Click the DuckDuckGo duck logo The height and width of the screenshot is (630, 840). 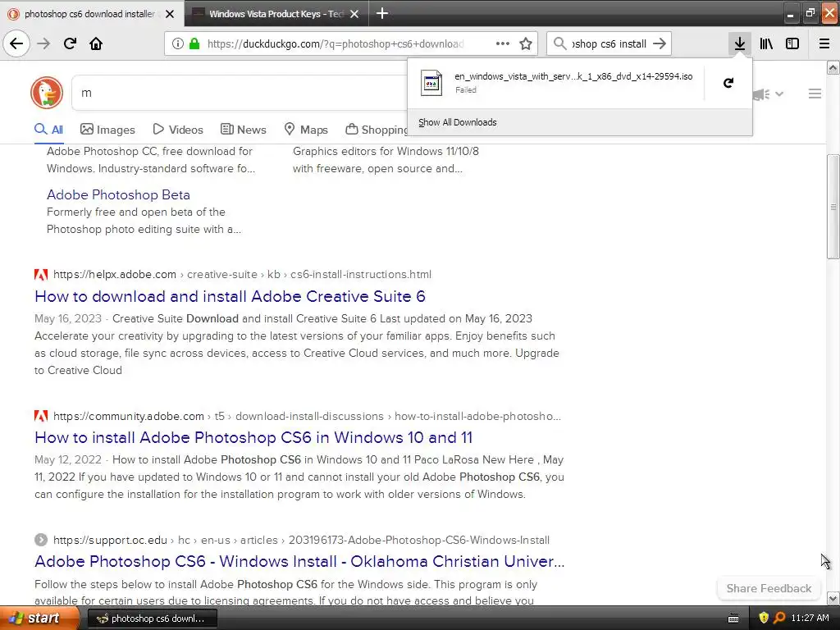tap(47, 93)
